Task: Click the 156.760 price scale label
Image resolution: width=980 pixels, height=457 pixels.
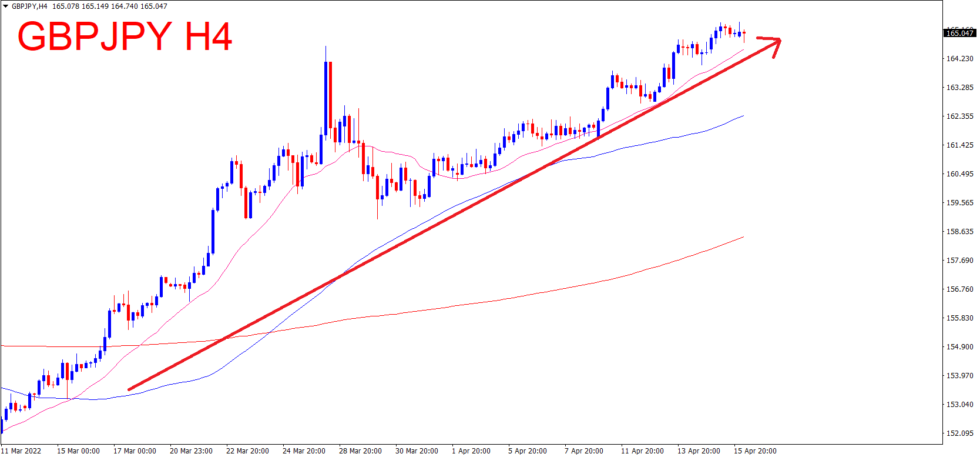Action: [x=959, y=289]
